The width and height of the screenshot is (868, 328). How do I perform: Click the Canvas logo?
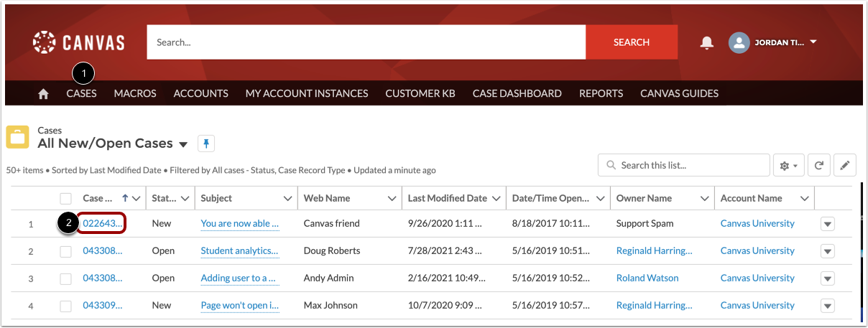78,42
